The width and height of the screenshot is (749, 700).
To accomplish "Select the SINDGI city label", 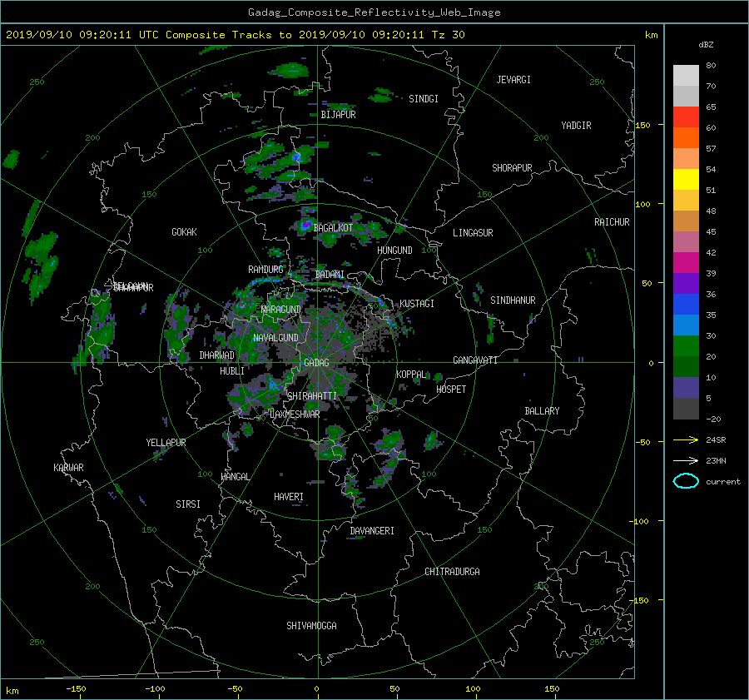I will (x=424, y=99).
